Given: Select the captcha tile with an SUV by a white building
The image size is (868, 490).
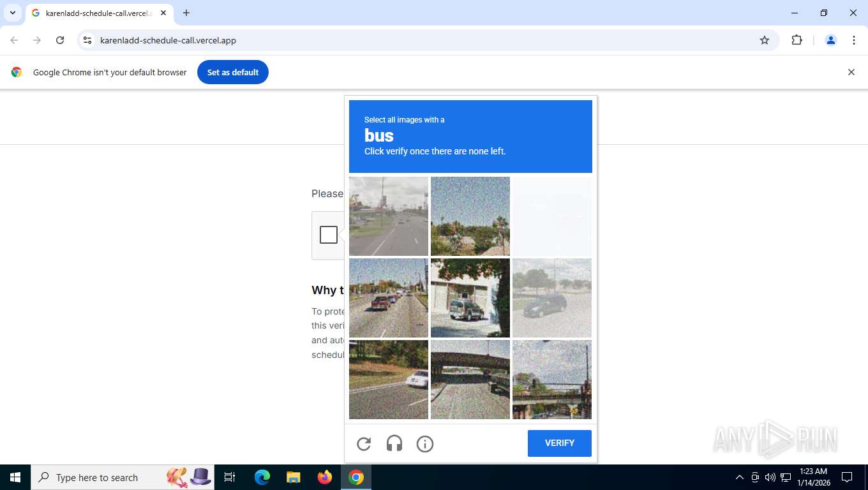Looking at the screenshot, I should (x=470, y=298).
